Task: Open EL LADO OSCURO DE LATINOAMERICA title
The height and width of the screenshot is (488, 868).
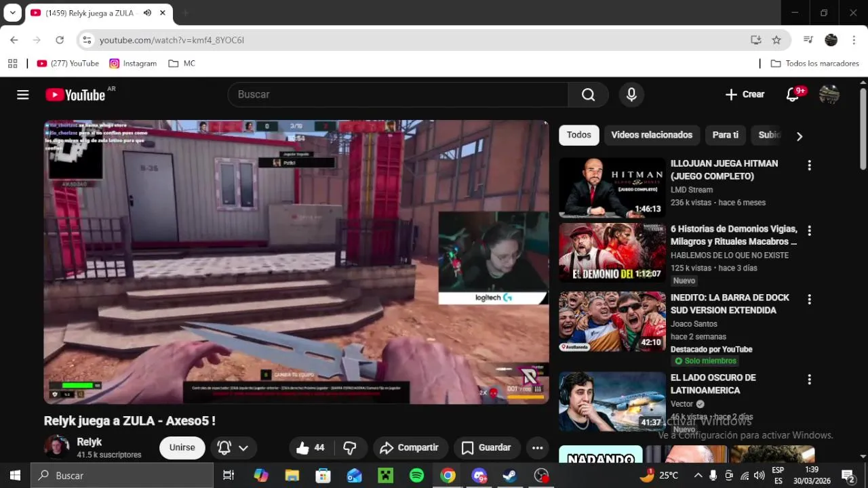Action: click(x=713, y=384)
